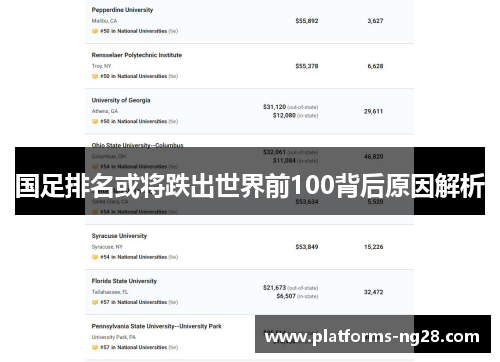Click the ranking badge icon under Pennsylvania State University

pos(95,347)
